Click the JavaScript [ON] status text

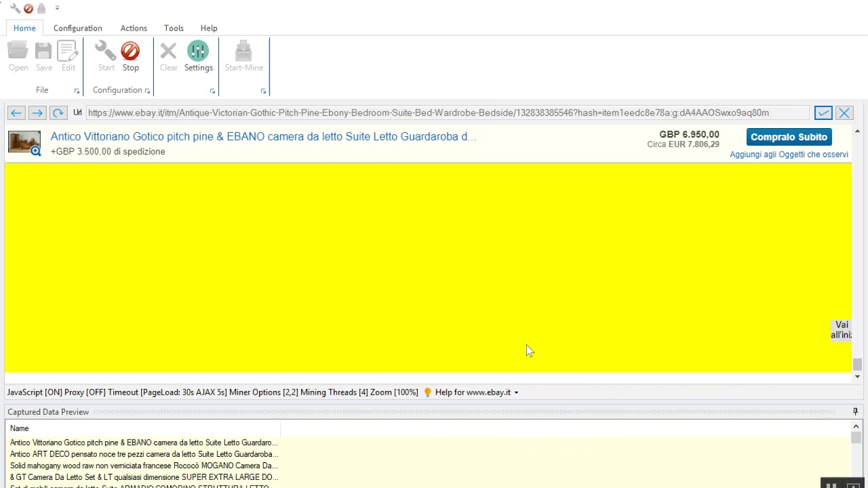click(35, 392)
